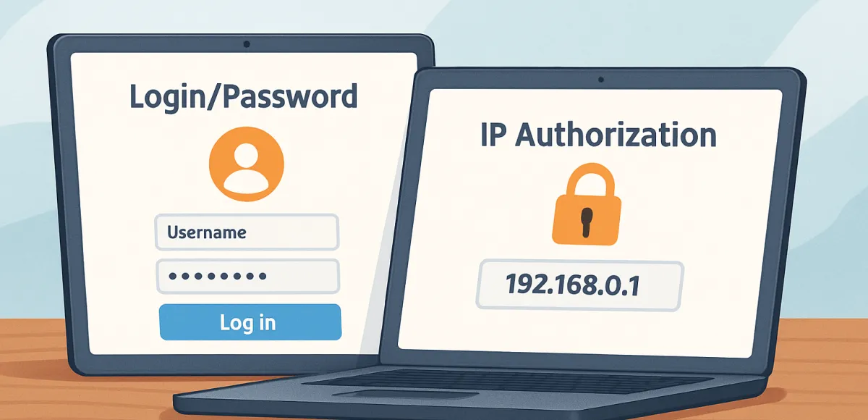Image resolution: width=868 pixels, height=420 pixels.
Task: Click the right laptop's webcam dot
Action: 601,79
